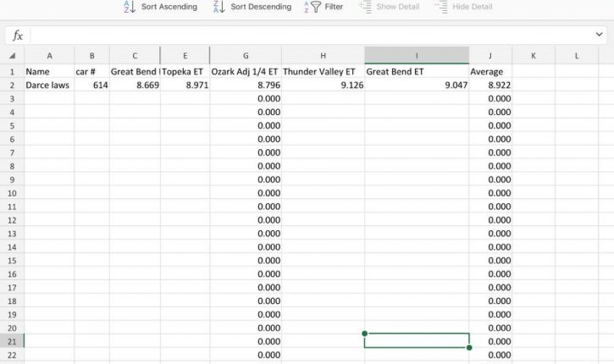Click row 21 header
The image size is (614, 364).
12,341
